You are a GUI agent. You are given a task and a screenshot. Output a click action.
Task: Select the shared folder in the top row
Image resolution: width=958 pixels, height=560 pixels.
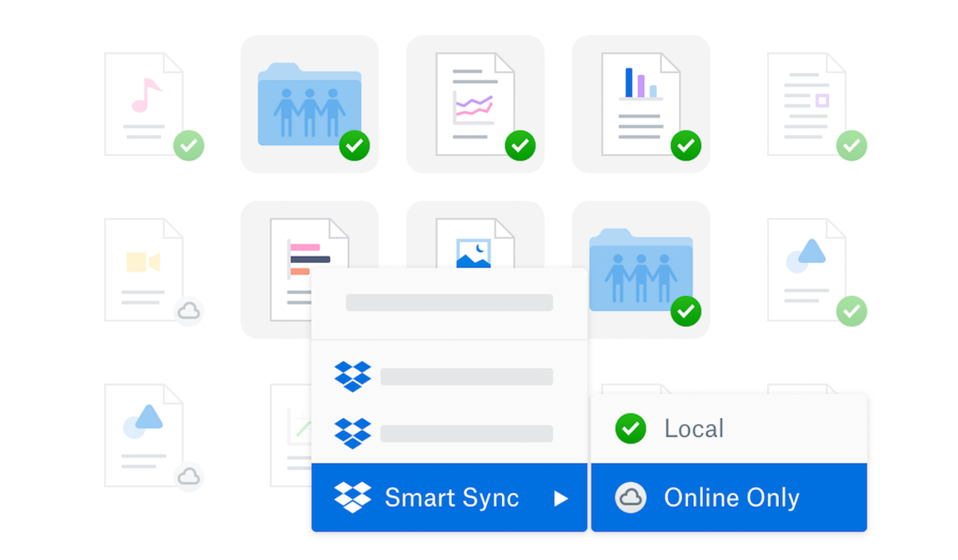click(309, 104)
